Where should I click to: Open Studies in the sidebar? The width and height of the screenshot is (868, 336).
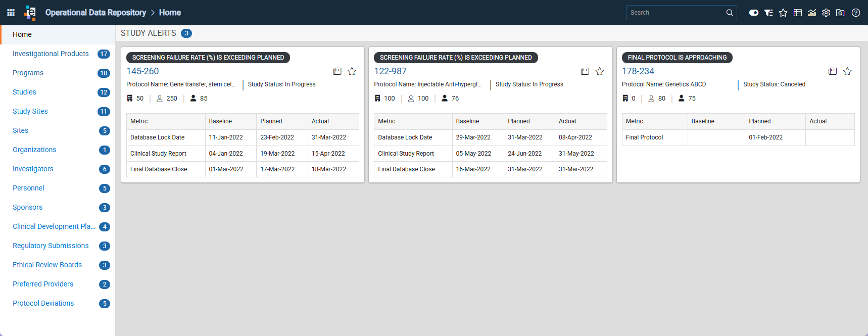point(24,92)
